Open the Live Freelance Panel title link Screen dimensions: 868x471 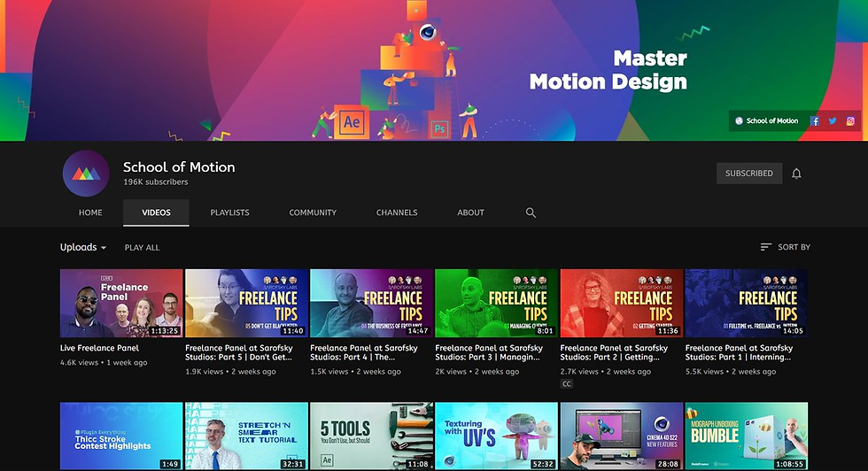[x=99, y=348]
